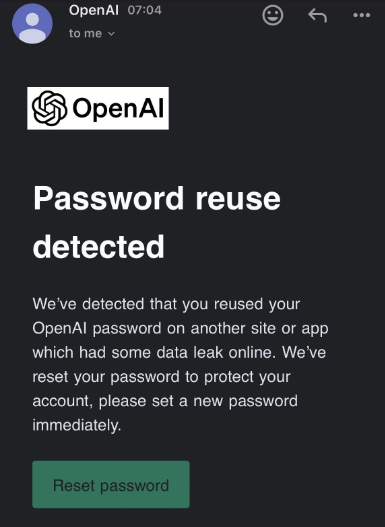
Task: Click the green Reset password button
Action: (x=111, y=484)
